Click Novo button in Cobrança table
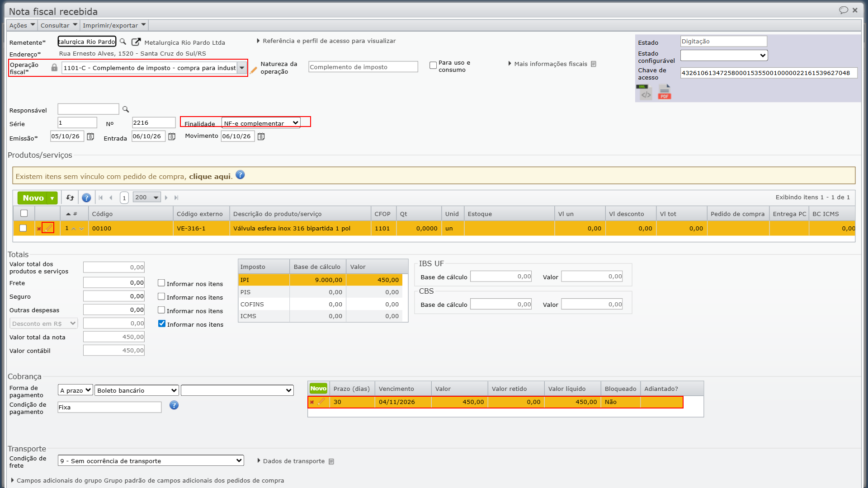This screenshot has width=868, height=488. tap(318, 388)
